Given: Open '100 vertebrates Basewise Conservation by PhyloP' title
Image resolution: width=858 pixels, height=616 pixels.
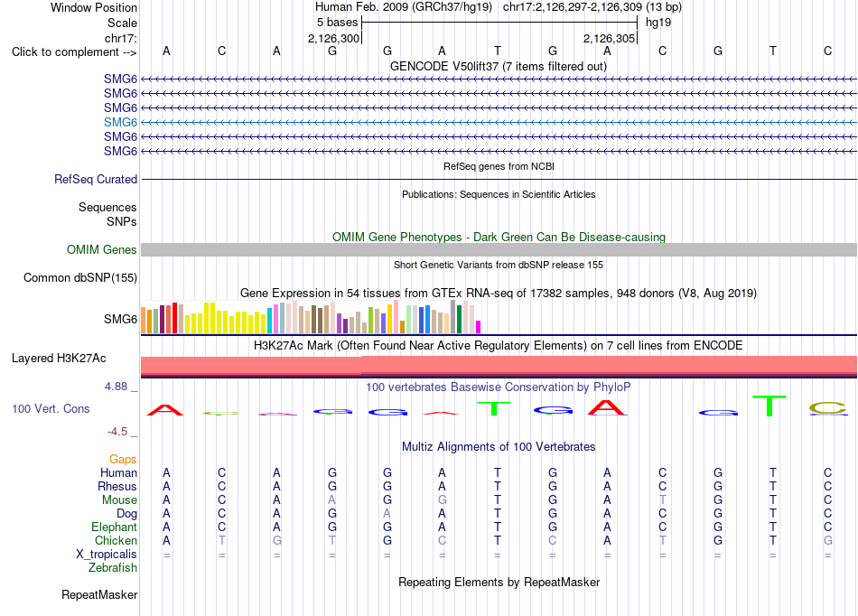Looking at the screenshot, I should (x=499, y=387).
